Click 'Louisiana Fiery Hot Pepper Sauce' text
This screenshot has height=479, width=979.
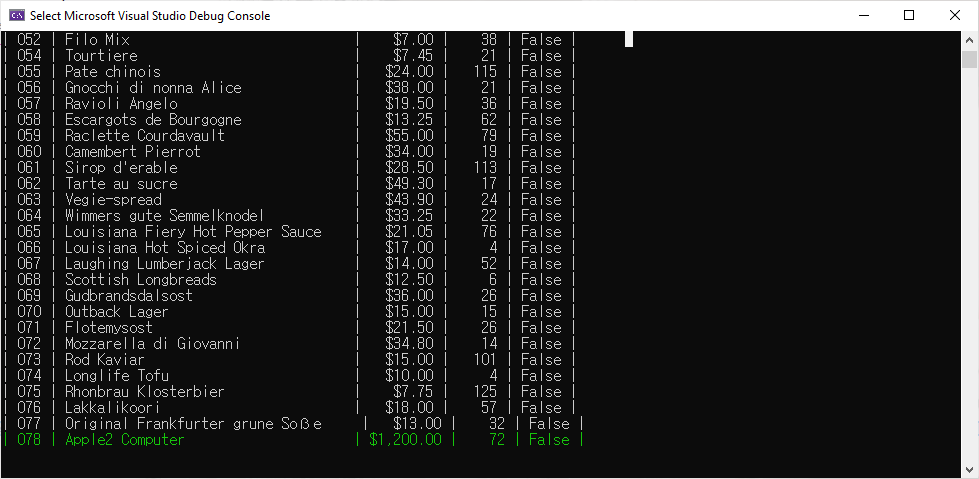pyautogui.click(x=193, y=232)
